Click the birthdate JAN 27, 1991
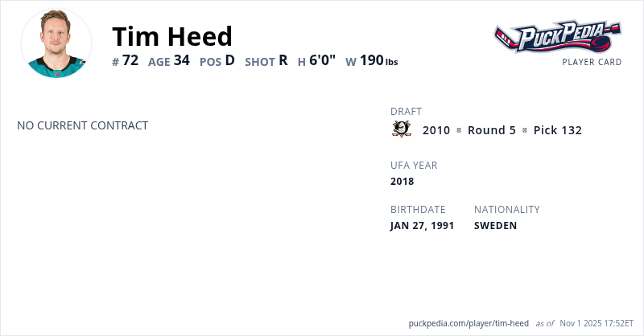The height and width of the screenshot is (336, 644). coord(422,225)
